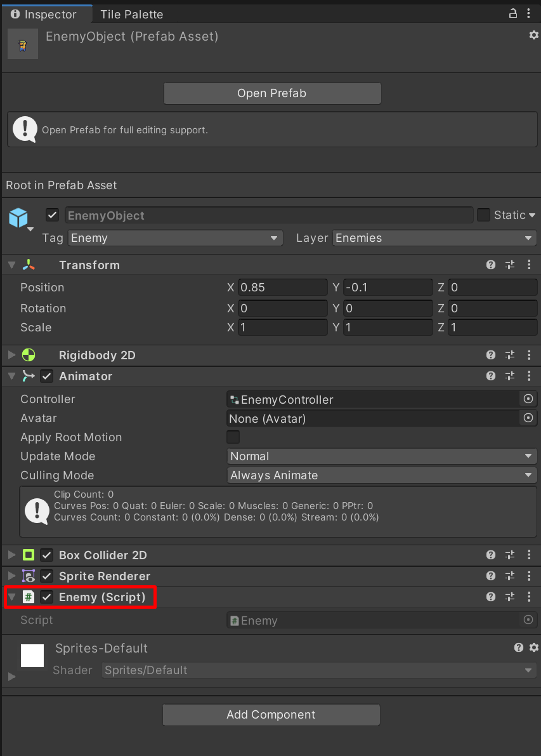Collapse the Enemy (Script) foldout
541x756 pixels.
click(x=12, y=597)
